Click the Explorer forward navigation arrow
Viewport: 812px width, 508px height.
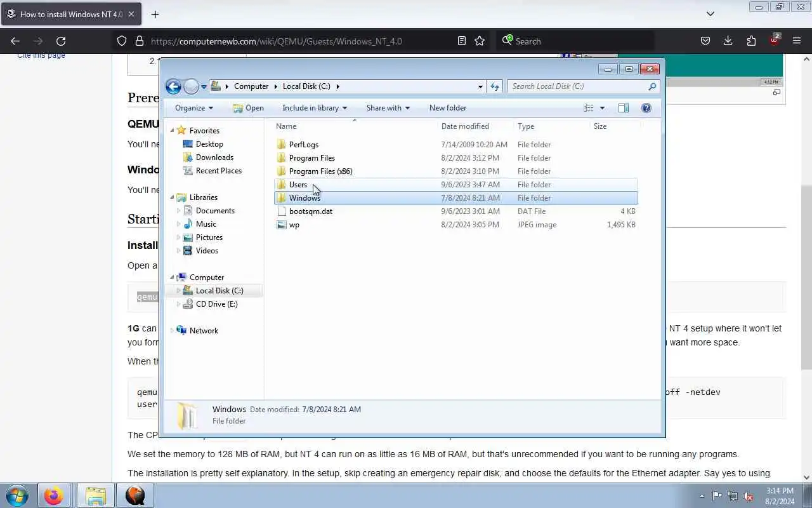(x=191, y=86)
